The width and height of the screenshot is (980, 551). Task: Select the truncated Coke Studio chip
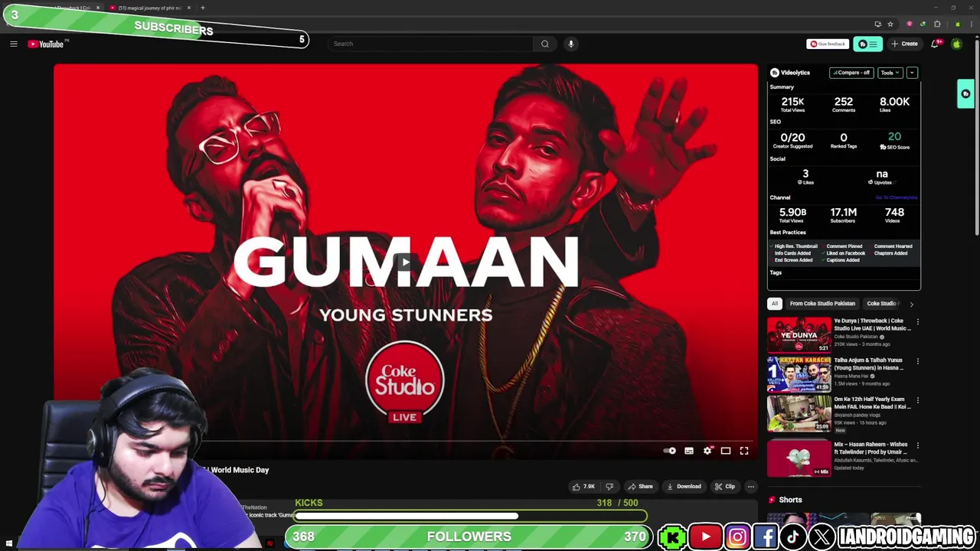pyautogui.click(x=881, y=304)
